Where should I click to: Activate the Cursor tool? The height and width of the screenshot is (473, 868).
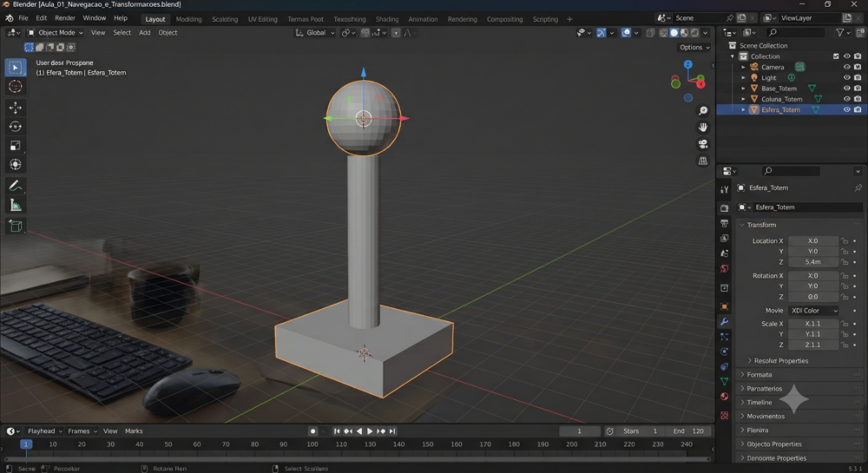(x=16, y=87)
